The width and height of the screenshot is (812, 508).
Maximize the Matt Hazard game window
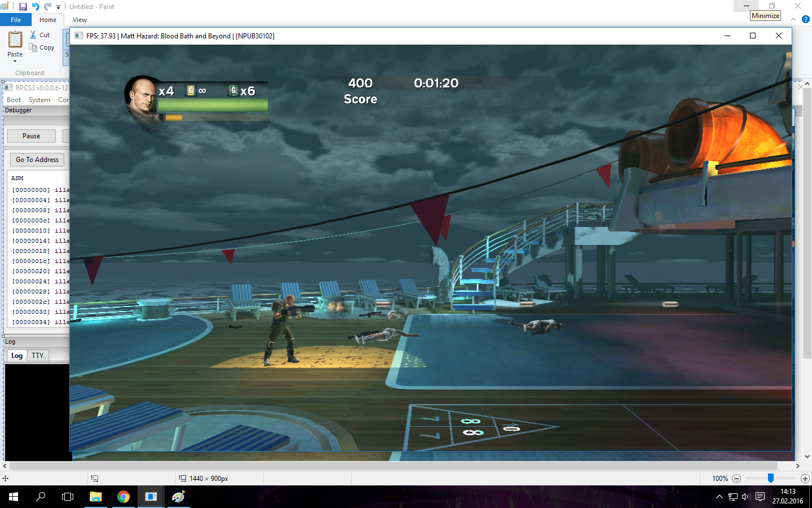coord(753,36)
